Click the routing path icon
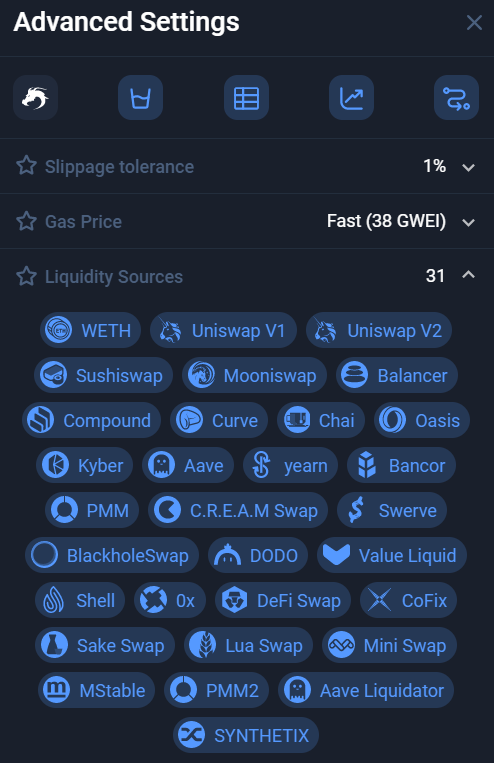The height and width of the screenshot is (763, 494). click(x=457, y=97)
